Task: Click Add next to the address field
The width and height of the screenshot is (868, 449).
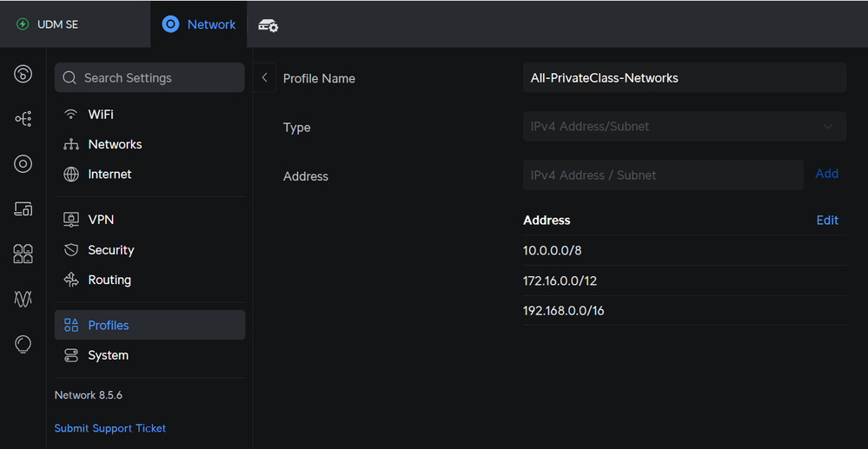Action: coord(826,174)
